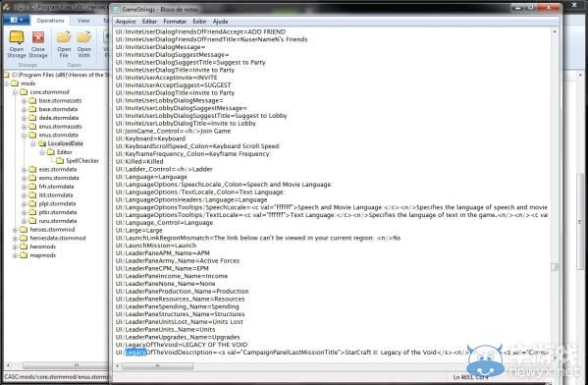Expand the mapmods tree node
The width and height of the screenshot is (588, 385).
click(15, 255)
